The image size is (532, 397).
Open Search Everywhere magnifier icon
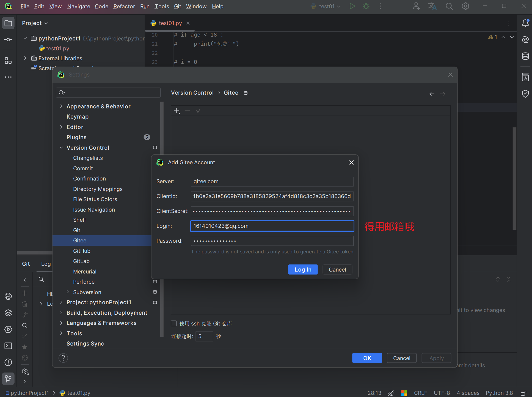(x=449, y=6)
